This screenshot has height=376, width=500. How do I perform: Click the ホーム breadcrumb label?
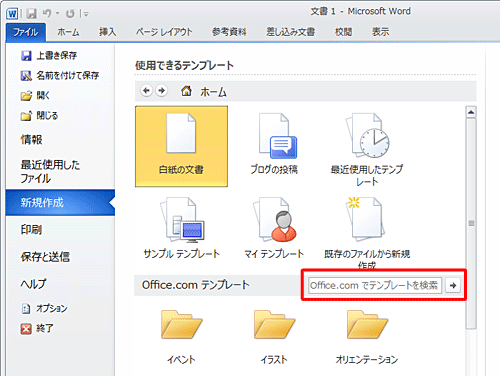pyautogui.click(x=213, y=92)
